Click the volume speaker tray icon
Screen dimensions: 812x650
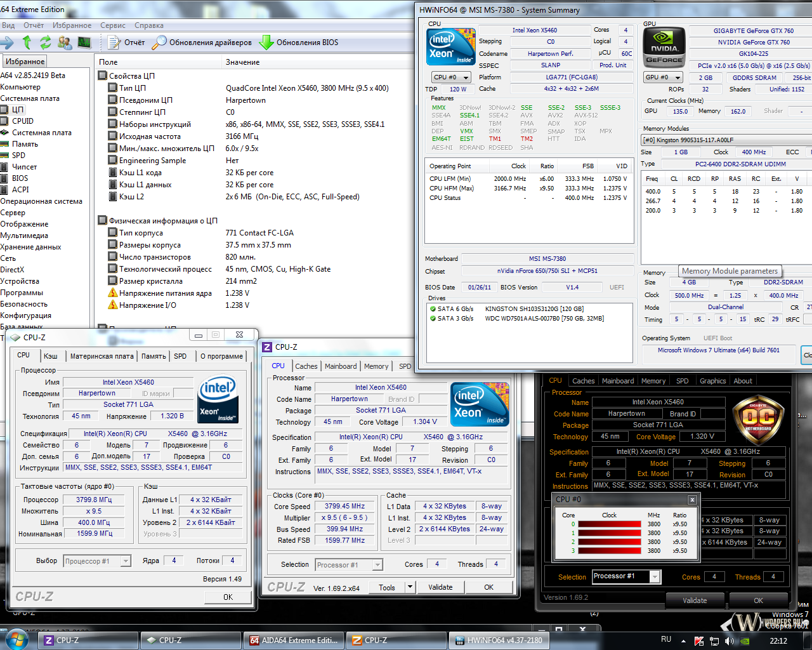click(730, 640)
